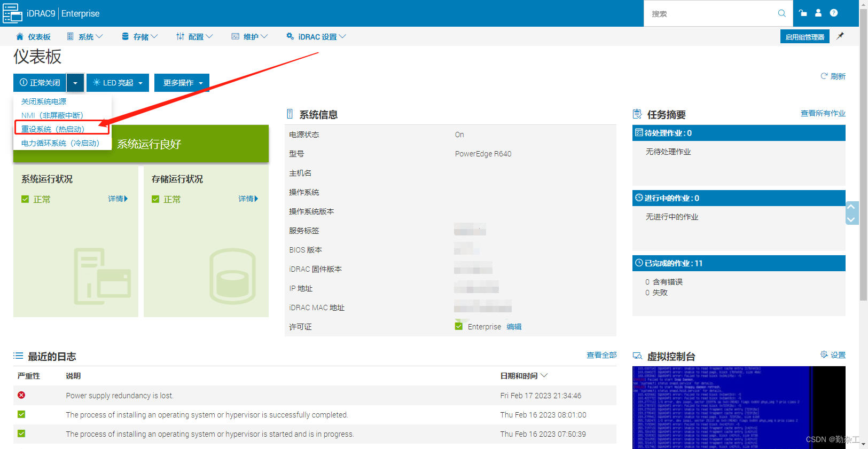Click the 系统信息 header icon

point(290,114)
